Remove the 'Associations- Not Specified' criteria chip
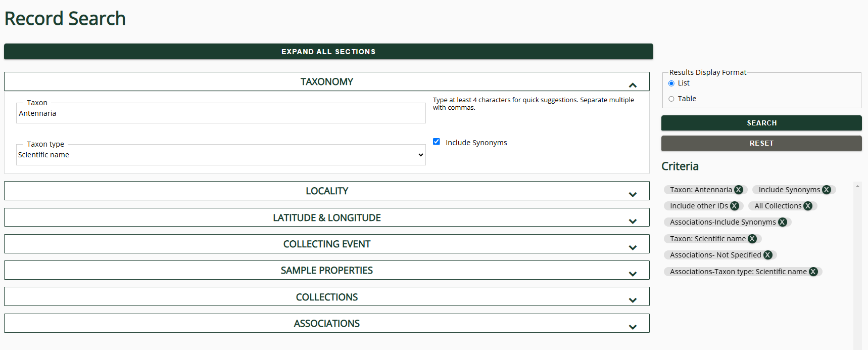This screenshot has height=350, width=868. coord(768,255)
